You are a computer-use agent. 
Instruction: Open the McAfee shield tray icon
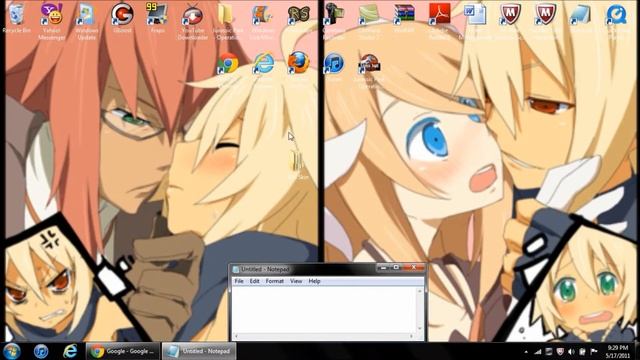pyautogui.click(x=560, y=351)
